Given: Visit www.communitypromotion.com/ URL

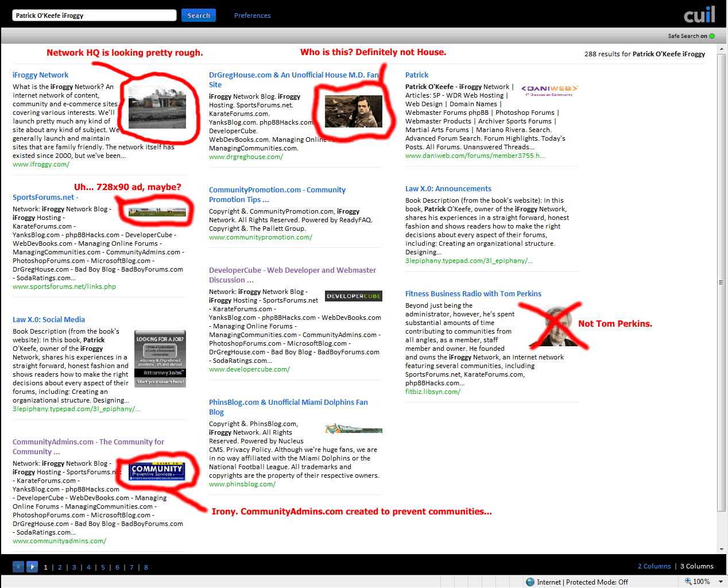Looking at the screenshot, I should coord(261,237).
